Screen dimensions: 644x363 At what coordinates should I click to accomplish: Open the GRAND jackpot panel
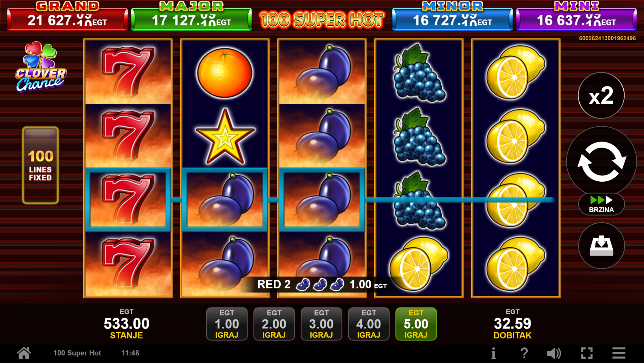pos(67,16)
